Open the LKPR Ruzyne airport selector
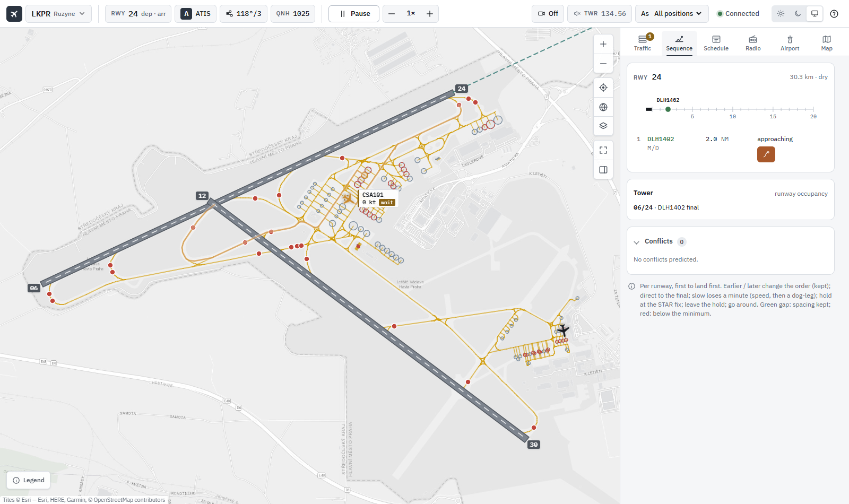 point(58,14)
